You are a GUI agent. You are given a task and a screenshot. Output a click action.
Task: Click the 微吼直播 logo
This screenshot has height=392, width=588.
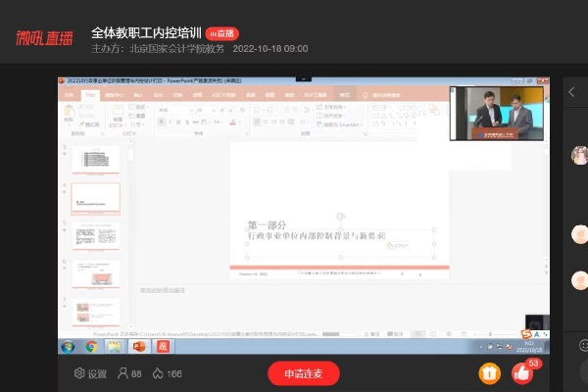click(43, 38)
